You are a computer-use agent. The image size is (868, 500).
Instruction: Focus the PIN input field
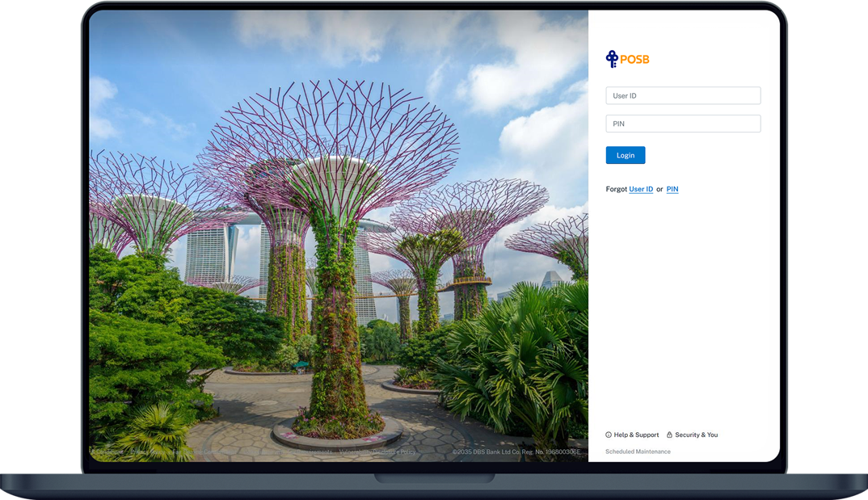[683, 124]
